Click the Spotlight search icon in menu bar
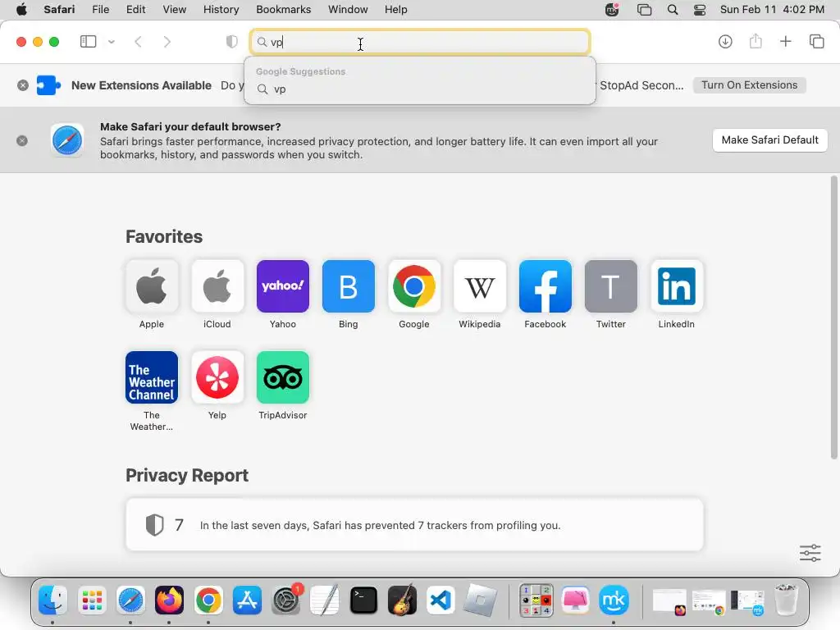 coord(673,10)
